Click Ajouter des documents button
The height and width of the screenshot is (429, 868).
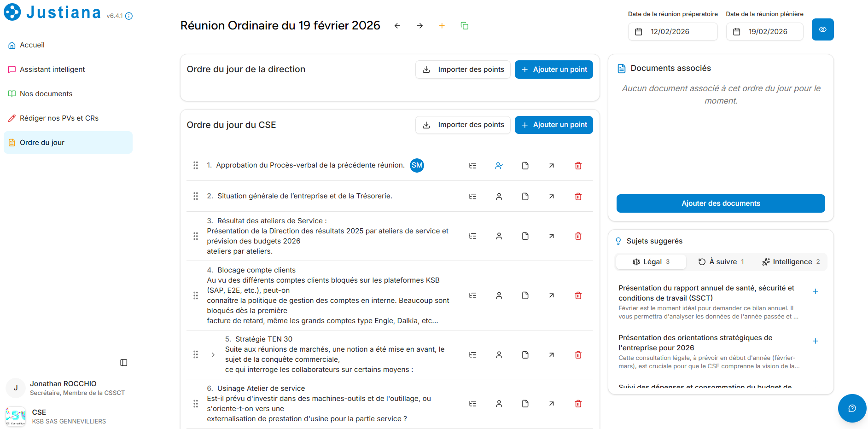721,203
